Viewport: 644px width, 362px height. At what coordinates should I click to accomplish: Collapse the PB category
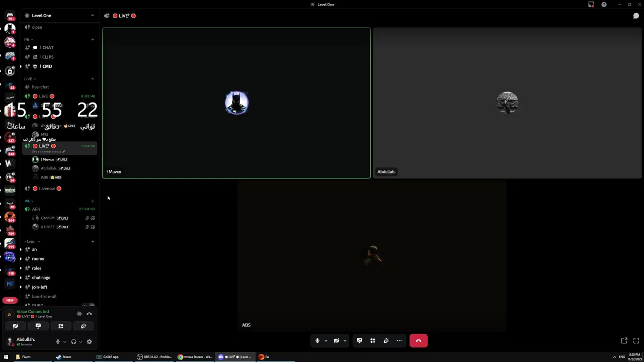[x=28, y=39]
